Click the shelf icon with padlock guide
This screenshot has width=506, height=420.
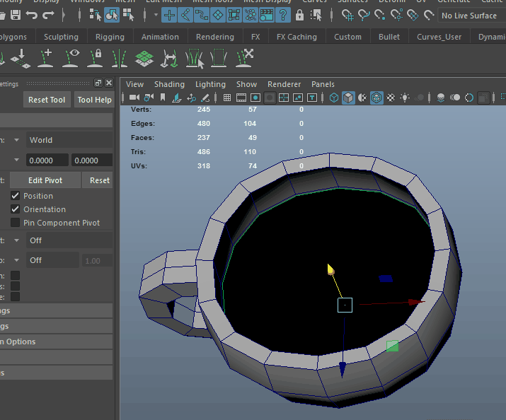click(96, 59)
